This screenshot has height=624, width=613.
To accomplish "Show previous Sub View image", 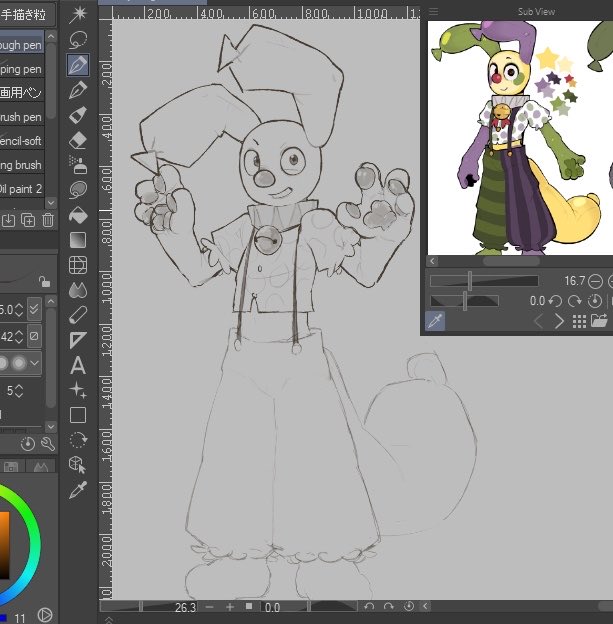I will click(x=539, y=321).
